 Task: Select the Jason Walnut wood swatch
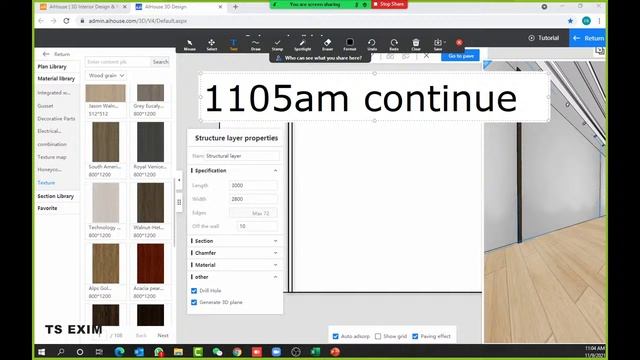pos(105,93)
